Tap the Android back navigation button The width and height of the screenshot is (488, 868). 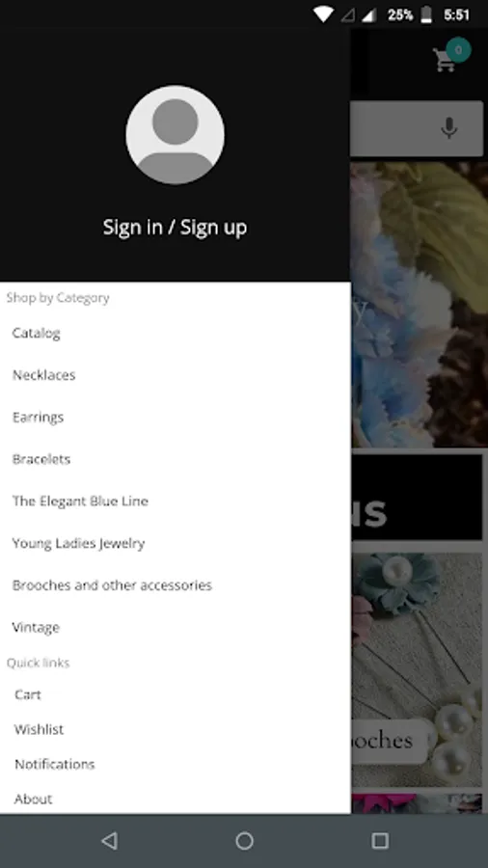110,841
